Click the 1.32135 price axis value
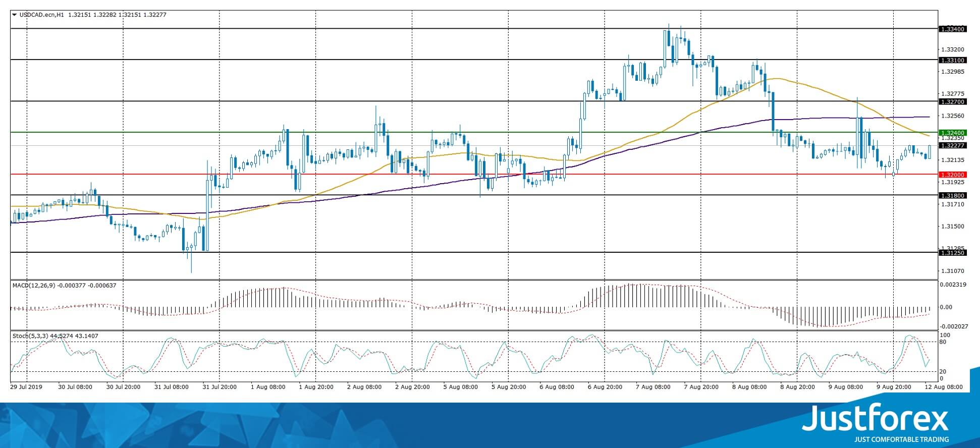The width and height of the screenshot is (980, 448). (x=952, y=160)
